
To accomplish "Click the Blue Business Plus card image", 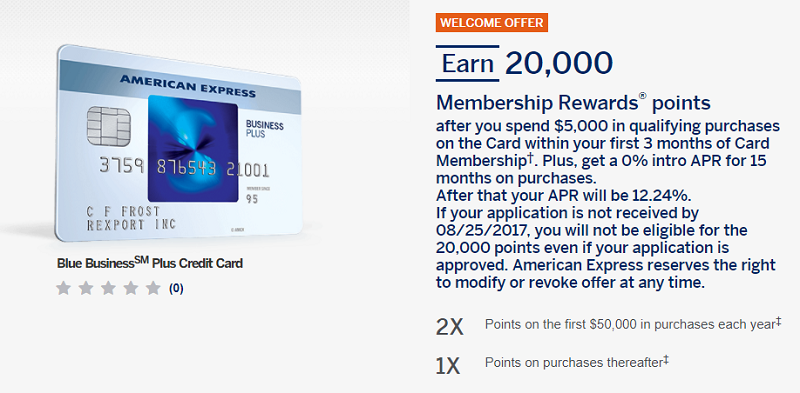I will 179,143.
